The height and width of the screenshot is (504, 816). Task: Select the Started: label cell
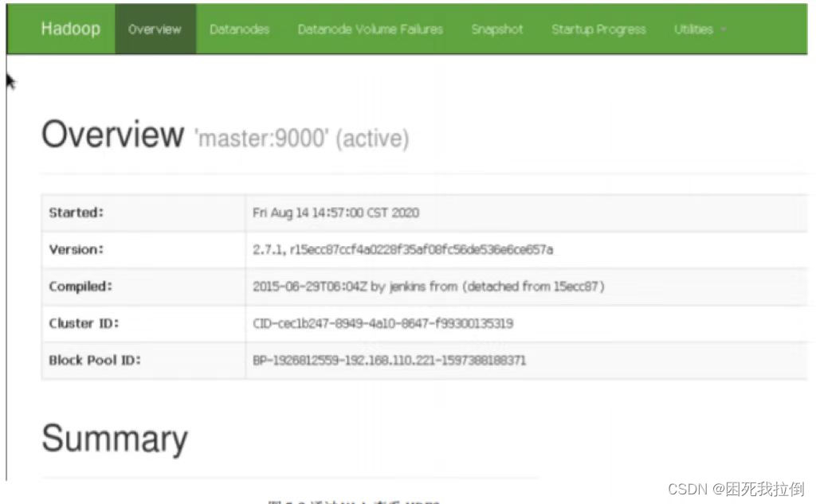coord(143,213)
